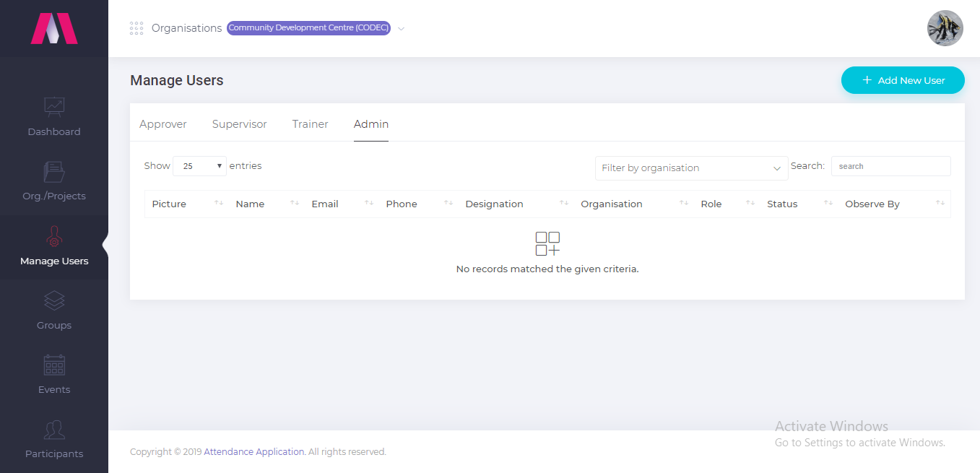The width and height of the screenshot is (980, 473).
Task: Open the Dashboard chart icon
Action: [54, 107]
